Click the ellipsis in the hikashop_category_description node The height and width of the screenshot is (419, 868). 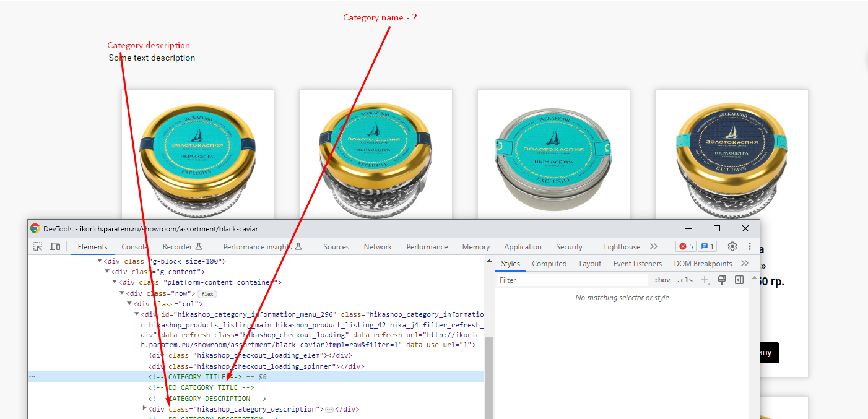[x=329, y=410]
